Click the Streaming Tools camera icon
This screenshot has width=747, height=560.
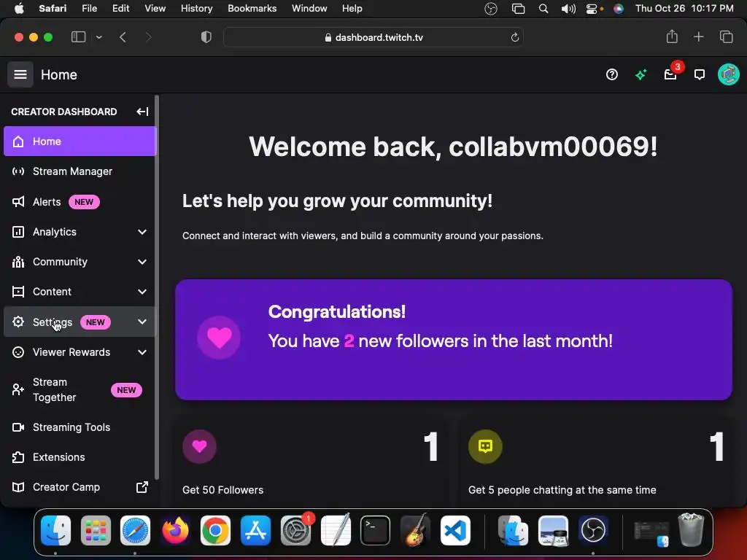coord(18,427)
